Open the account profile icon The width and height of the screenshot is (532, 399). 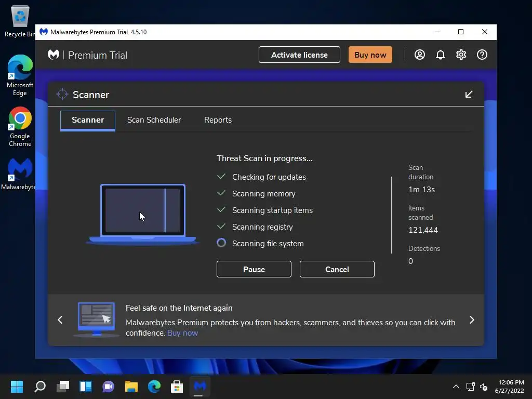pyautogui.click(x=420, y=55)
